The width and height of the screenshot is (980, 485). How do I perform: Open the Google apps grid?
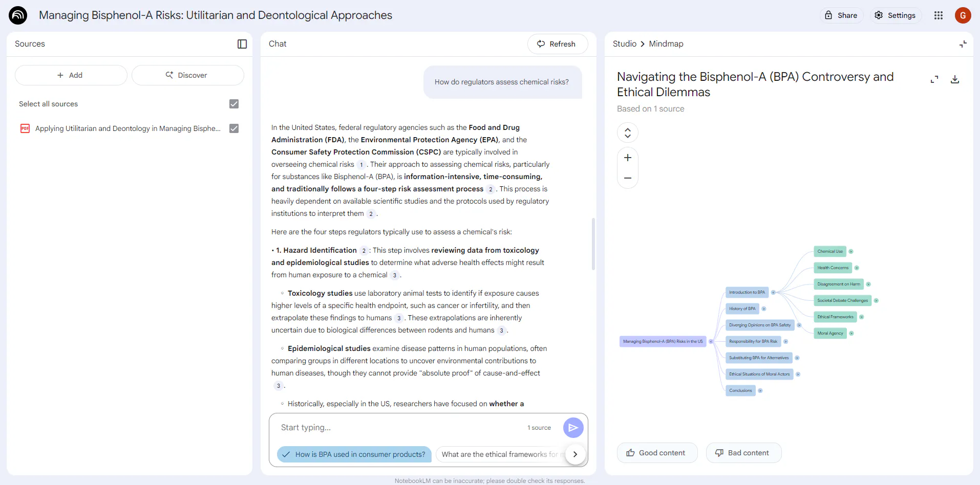click(x=938, y=15)
